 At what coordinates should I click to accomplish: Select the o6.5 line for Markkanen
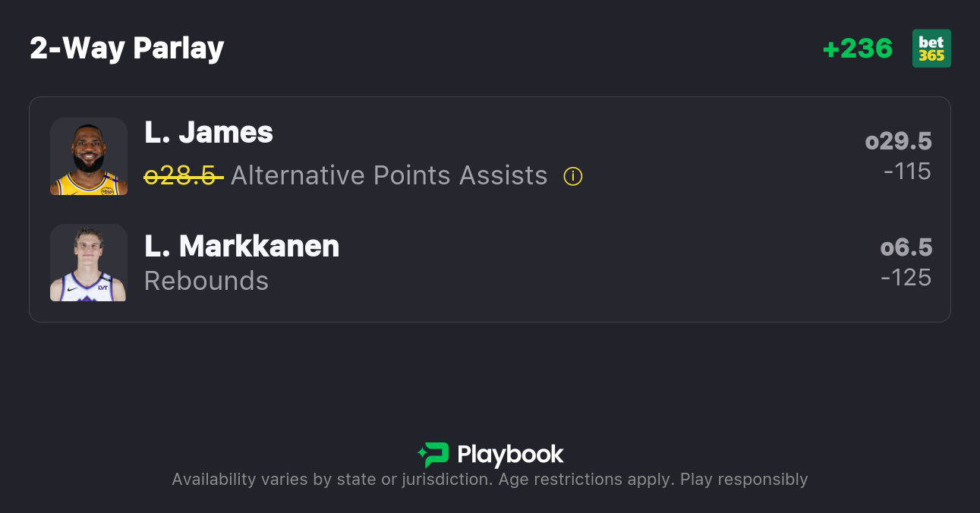[906, 247]
